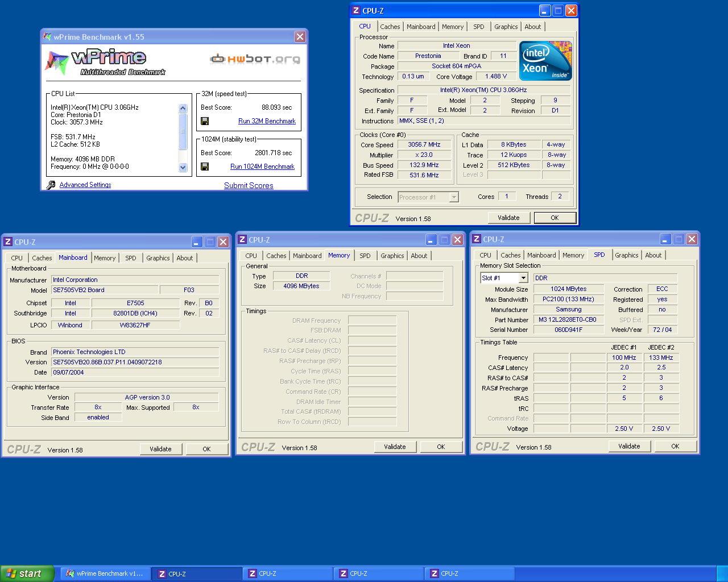The width and height of the screenshot is (728, 582).
Task: Click the CPU List scroll up arrow
Action: (183, 108)
